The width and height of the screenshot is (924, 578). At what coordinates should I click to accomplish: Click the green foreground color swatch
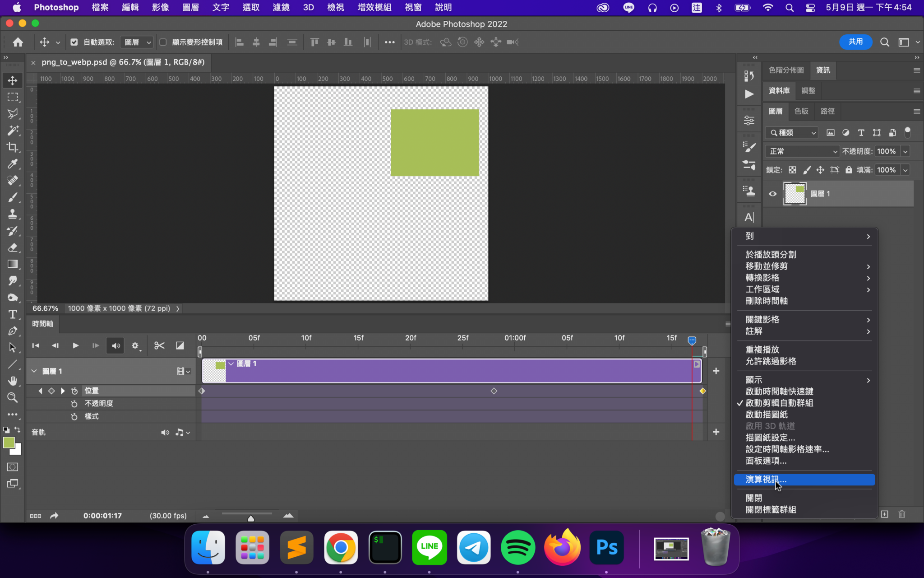[x=9, y=443]
